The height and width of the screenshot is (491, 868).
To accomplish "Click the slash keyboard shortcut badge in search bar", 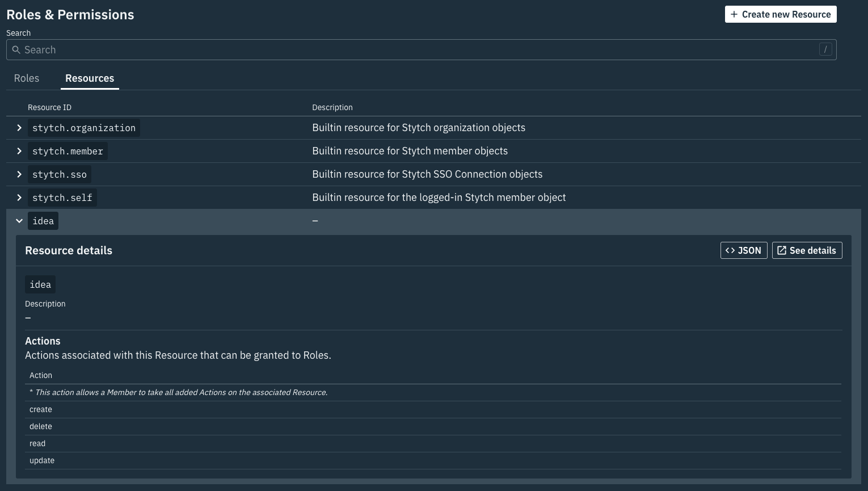I will point(825,49).
